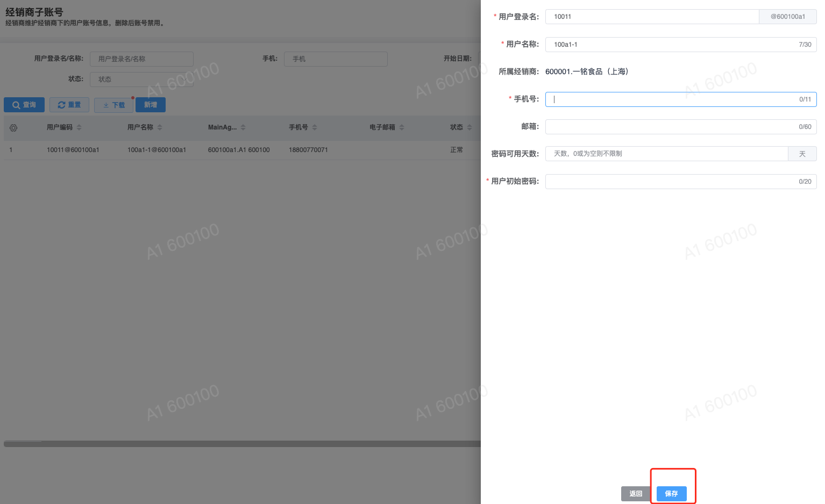The image size is (825, 504).
Task: Open the 状态 status filter dropdown
Action: pyautogui.click(x=141, y=80)
